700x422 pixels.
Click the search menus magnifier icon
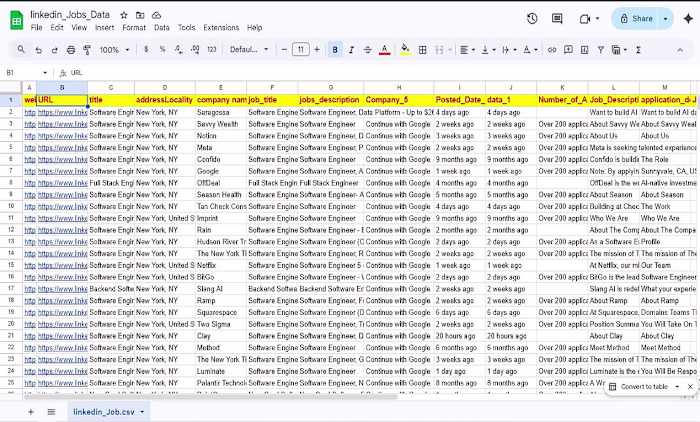21,50
